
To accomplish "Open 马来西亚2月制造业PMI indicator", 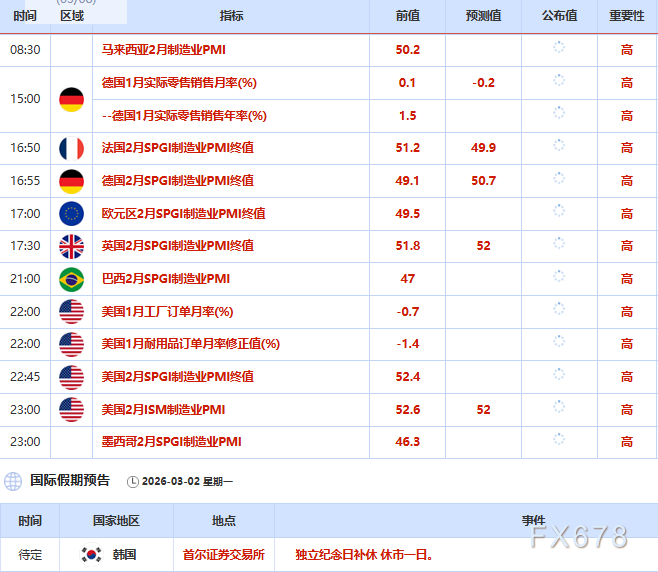I will (x=164, y=49).
